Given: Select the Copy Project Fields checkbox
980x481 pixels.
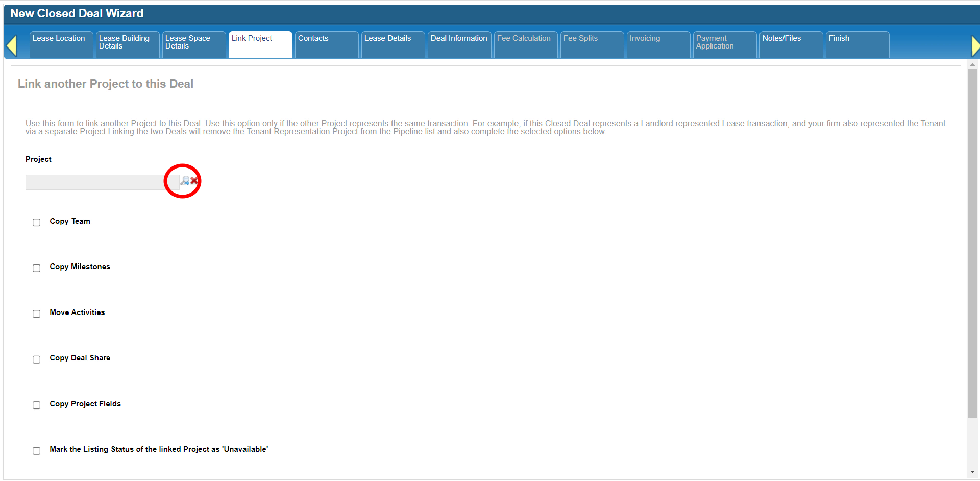Looking at the screenshot, I should (37, 405).
